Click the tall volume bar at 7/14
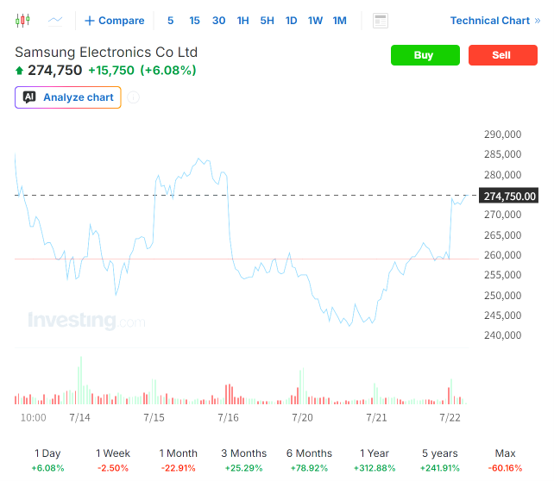554x481 pixels. click(x=81, y=380)
